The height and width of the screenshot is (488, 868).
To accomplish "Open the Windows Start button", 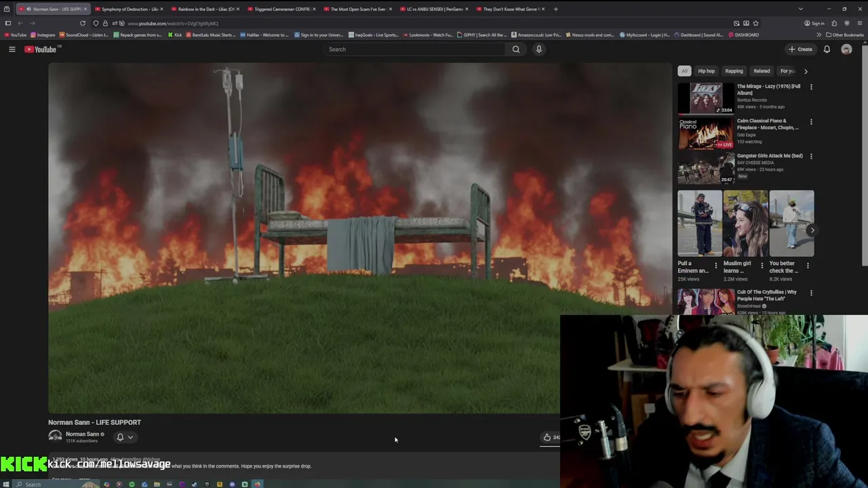I will click(7, 484).
